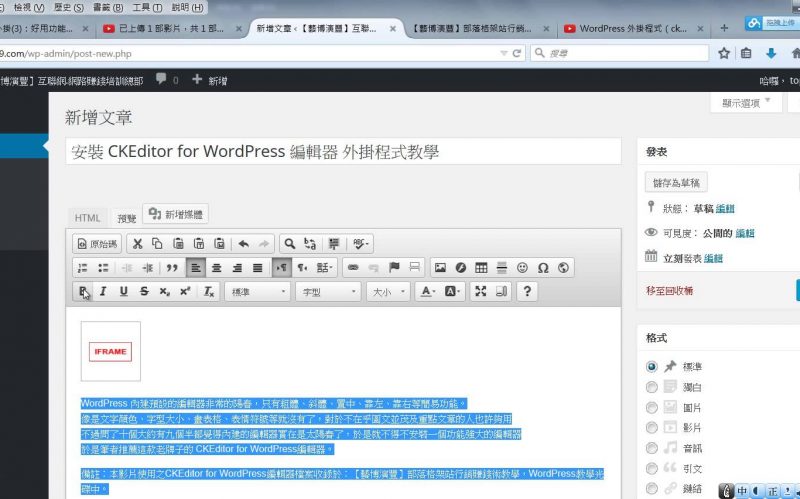
Task: Click the 儲存為草稿 save draft button
Action: tap(678, 182)
